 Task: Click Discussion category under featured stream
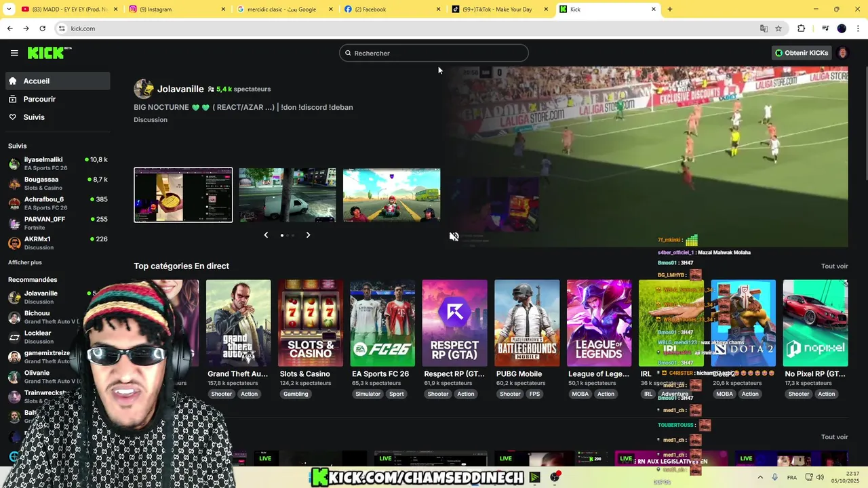pyautogui.click(x=151, y=119)
